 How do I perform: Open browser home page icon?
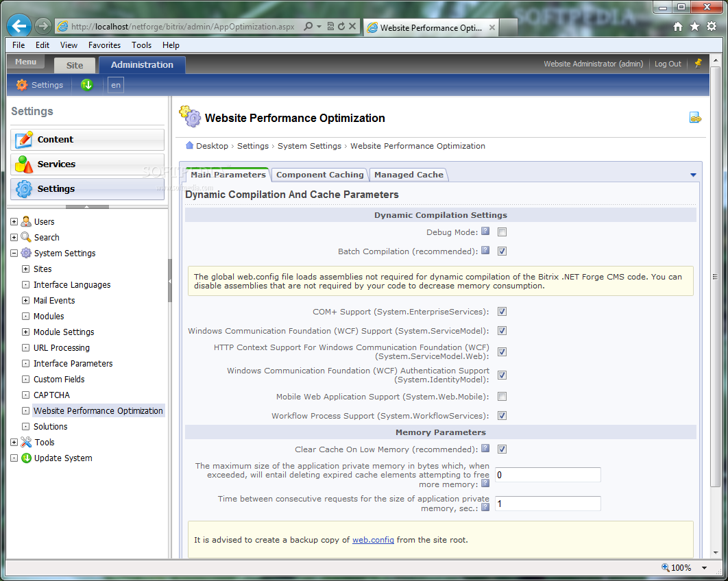pos(678,27)
